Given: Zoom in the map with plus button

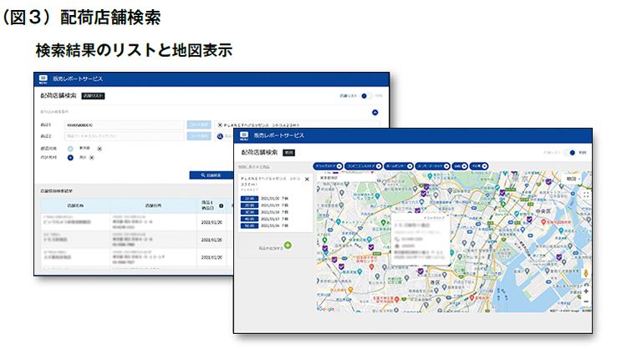Looking at the screenshot, I should (586, 291).
